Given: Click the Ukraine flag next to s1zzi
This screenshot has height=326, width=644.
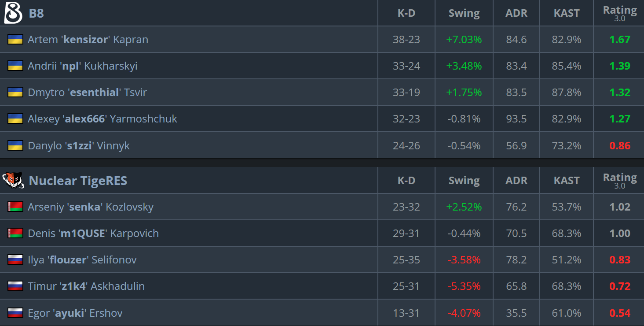Looking at the screenshot, I should (x=15, y=145).
